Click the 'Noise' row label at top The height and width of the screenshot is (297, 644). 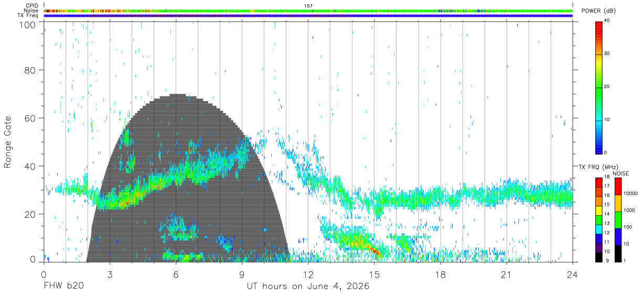pyautogui.click(x=31, y=10)
